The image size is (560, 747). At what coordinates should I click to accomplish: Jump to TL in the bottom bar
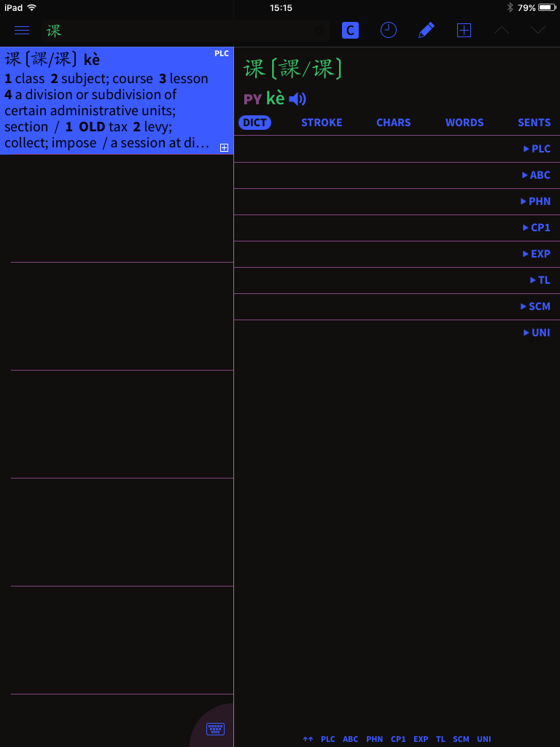click(x=440, y=740)
